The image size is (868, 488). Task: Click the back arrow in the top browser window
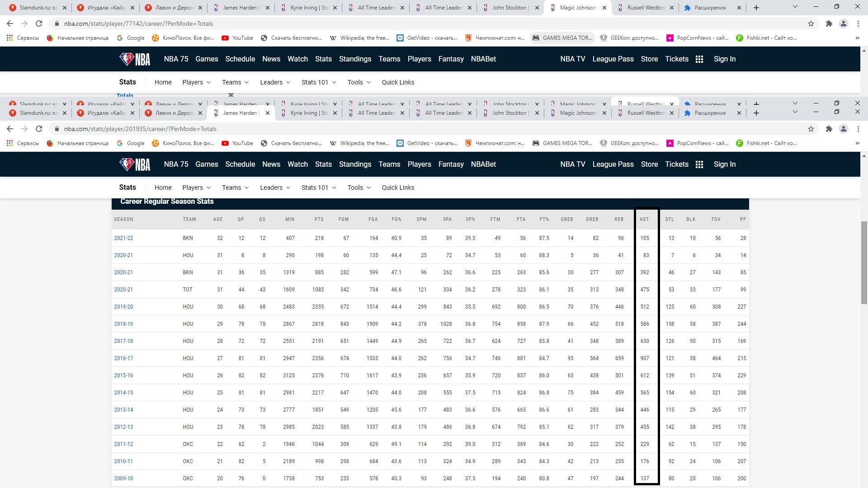click(10, 23)
